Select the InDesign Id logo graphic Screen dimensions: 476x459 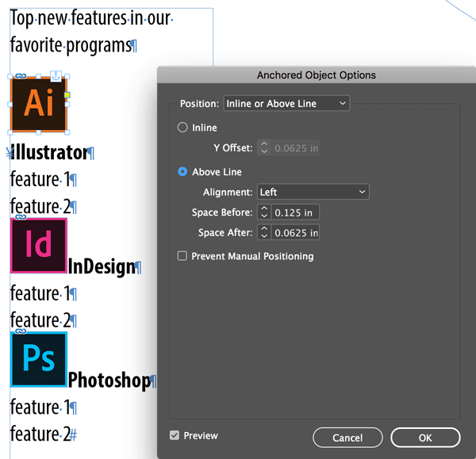[x=39, y=246]
